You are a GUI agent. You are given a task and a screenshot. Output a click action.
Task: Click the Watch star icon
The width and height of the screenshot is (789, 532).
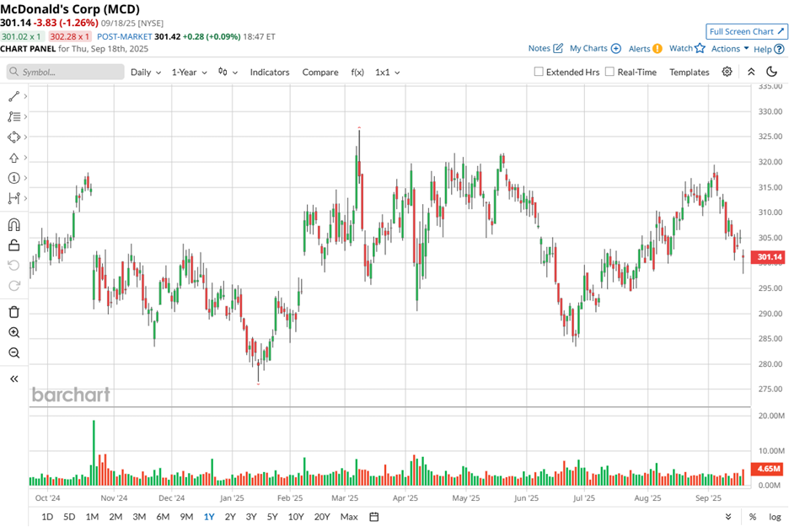pos(700,48)
